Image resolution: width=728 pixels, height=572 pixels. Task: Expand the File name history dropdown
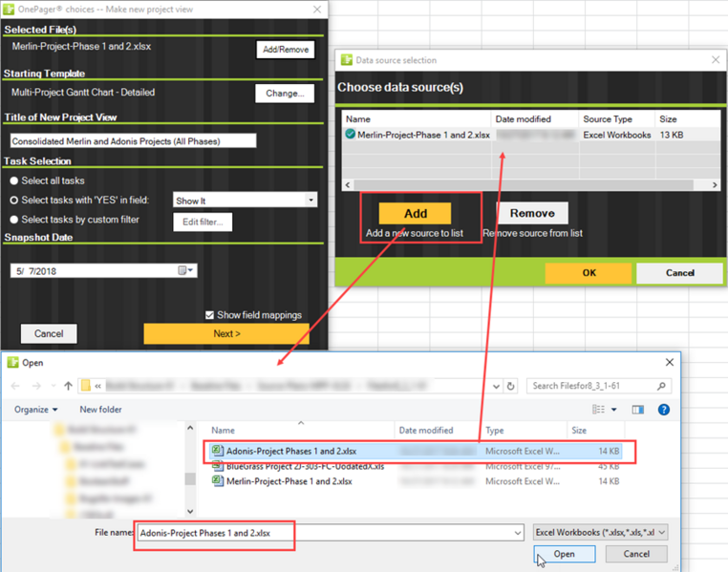pyautogui.click(x=518, y=533)
